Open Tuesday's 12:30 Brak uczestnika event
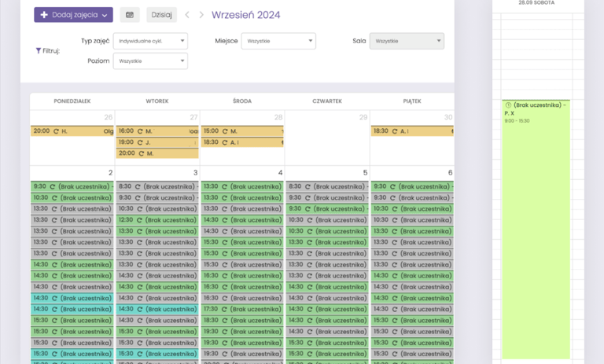This screenshot has height=364, width=604. 157,220
